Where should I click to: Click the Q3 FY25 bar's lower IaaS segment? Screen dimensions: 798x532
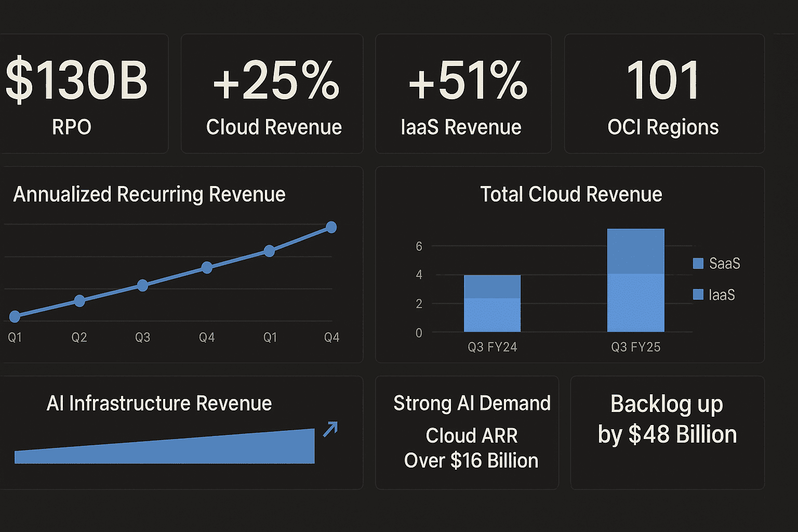[x=635, y=303]
